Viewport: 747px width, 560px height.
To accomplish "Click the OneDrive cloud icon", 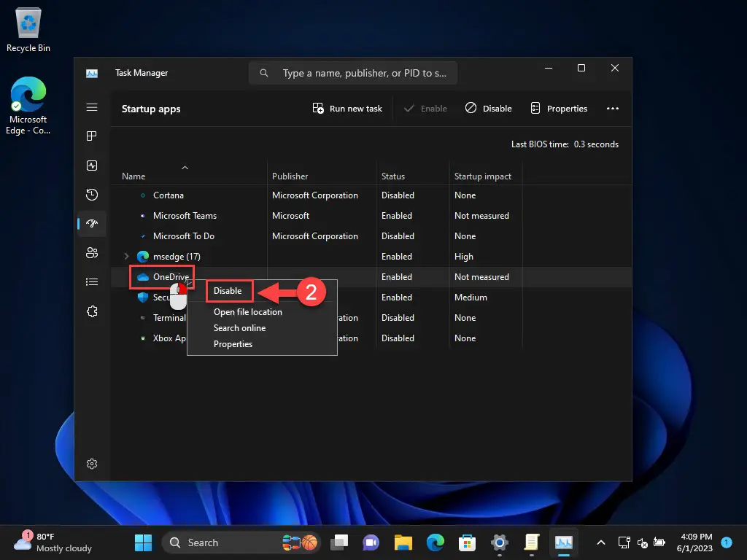I will 143,277.
